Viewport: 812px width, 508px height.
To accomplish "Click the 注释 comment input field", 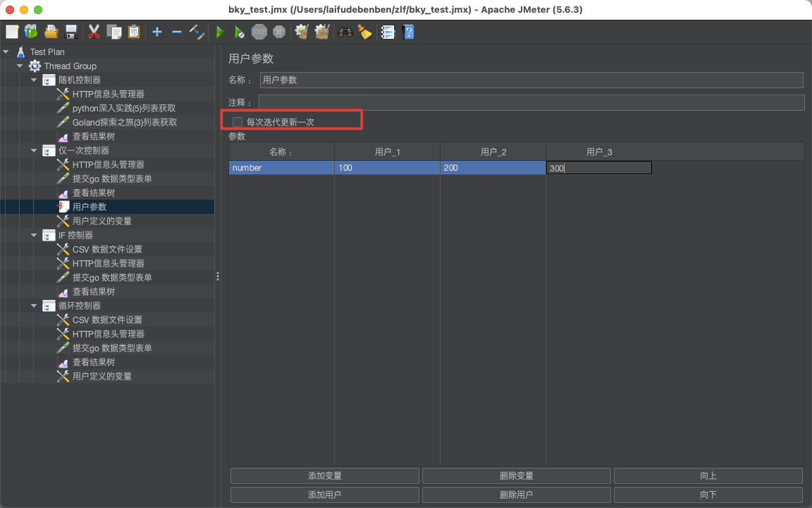I will click(531, 102).
